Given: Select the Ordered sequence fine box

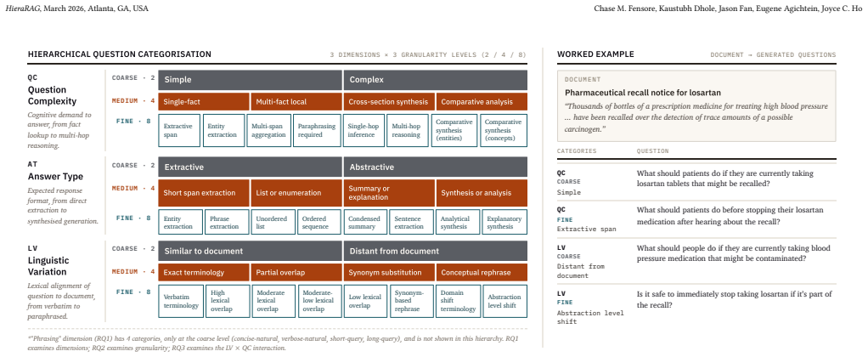Looking at the screenshot, I should pos(319,222).
